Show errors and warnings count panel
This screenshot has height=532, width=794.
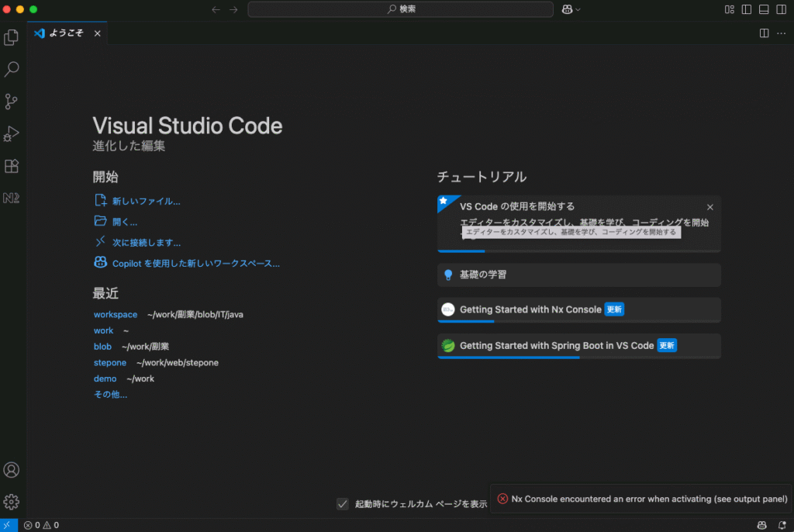click(42, 525)
